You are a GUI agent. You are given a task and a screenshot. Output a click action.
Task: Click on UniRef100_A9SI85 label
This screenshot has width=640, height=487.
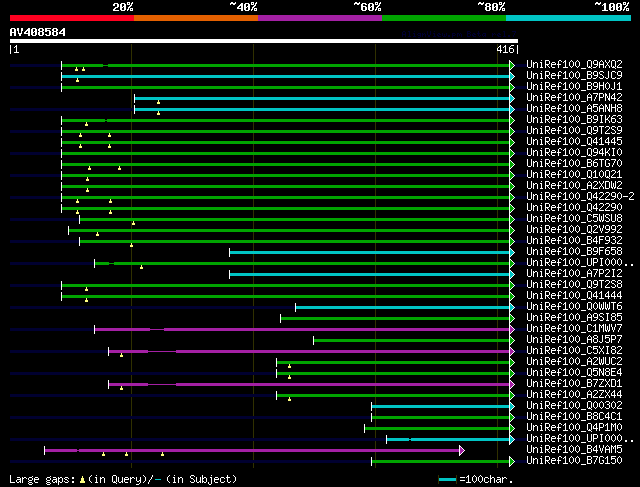pos(574,317)
